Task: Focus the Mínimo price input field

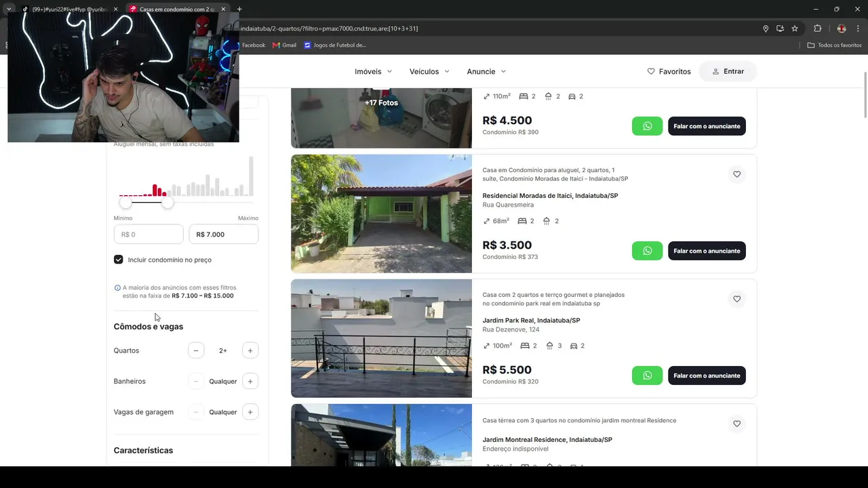Action: (149, 235)
